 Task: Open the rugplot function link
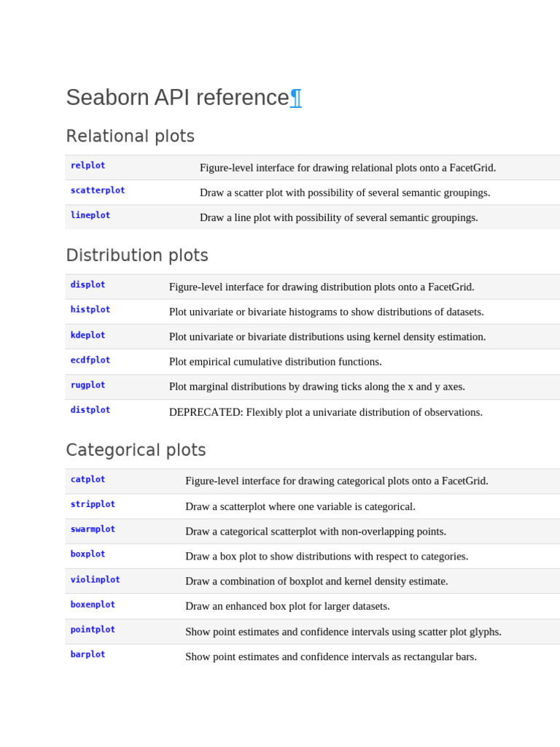tap(87, 384)
